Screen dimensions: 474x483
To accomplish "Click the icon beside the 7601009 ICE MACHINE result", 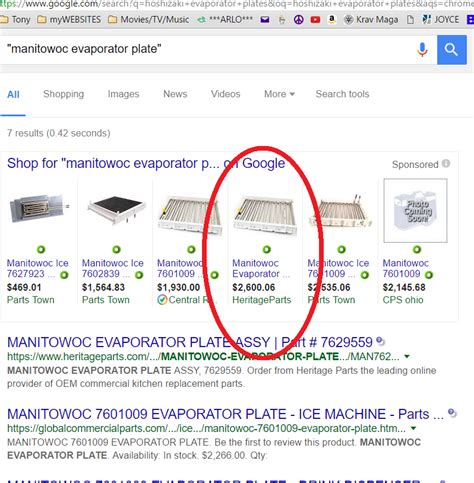I will 452,413.
